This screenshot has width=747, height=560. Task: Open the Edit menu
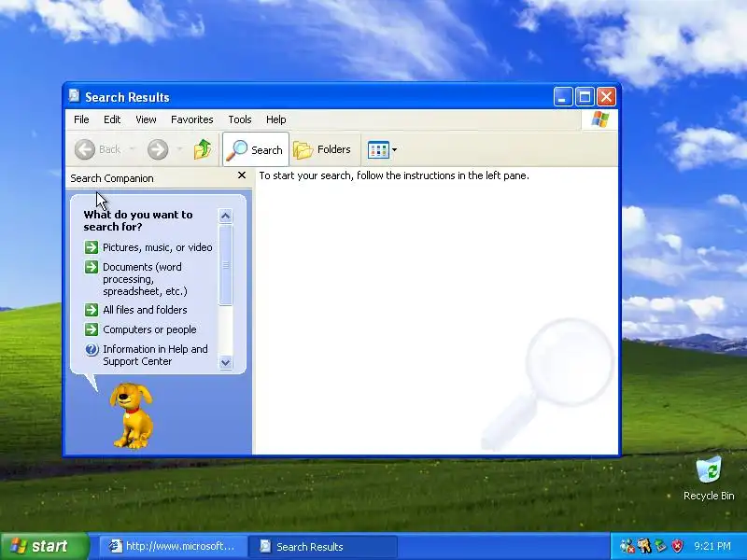112,119
